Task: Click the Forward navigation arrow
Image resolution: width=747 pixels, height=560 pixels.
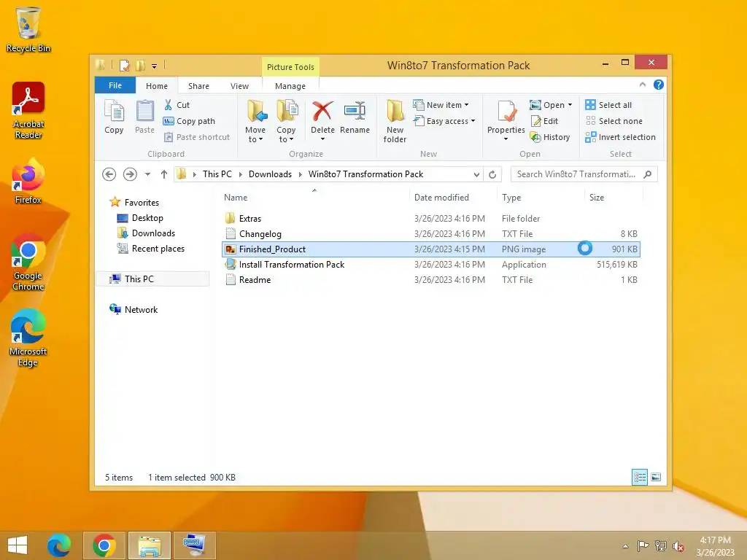Action: coord(130,174)
